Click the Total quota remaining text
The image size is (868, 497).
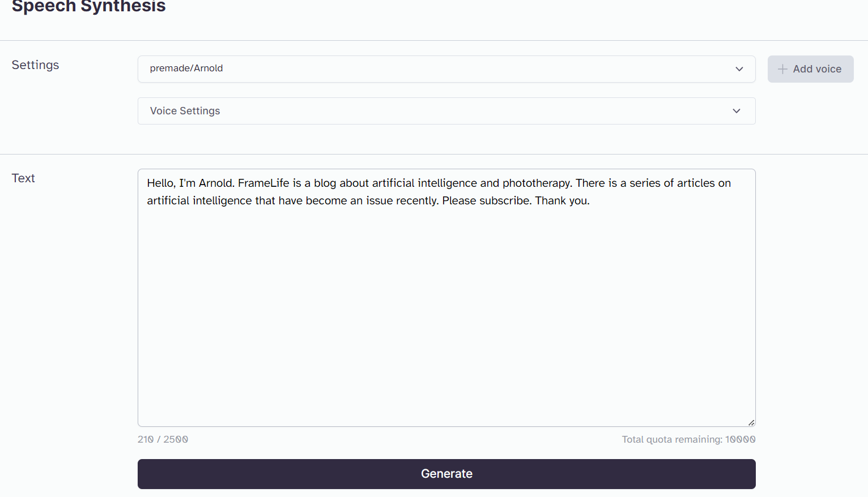688,439
